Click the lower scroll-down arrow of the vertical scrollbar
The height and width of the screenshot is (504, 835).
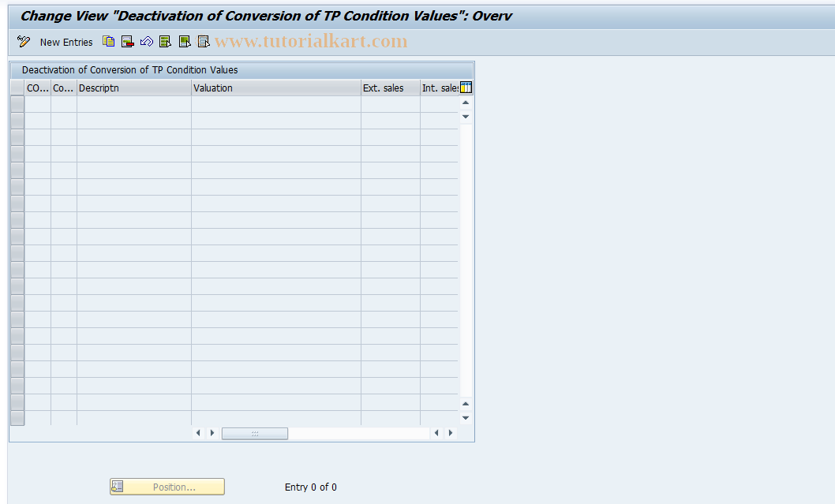[x=466, y=418]
